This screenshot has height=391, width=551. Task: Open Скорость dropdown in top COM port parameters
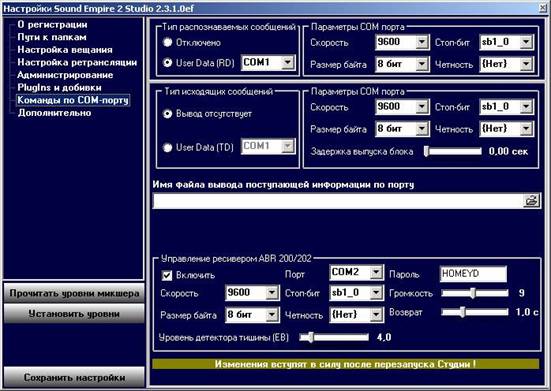click(x=422, y=42)
